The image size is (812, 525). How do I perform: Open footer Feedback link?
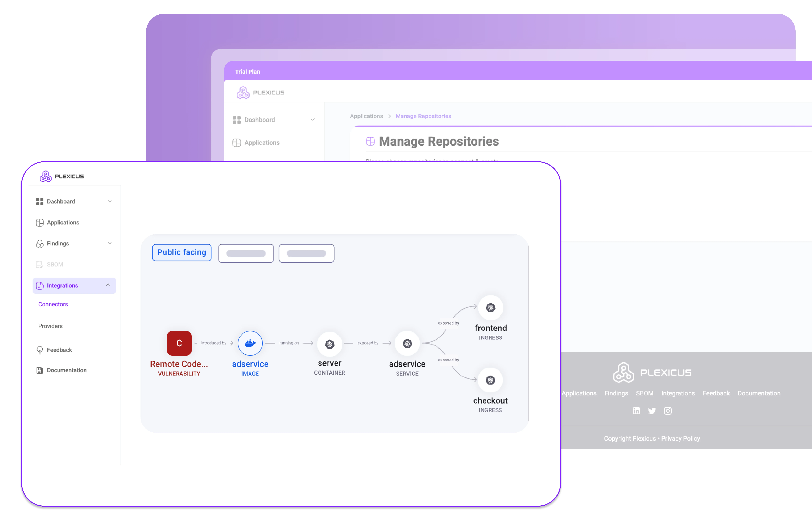tap(716, 393)
